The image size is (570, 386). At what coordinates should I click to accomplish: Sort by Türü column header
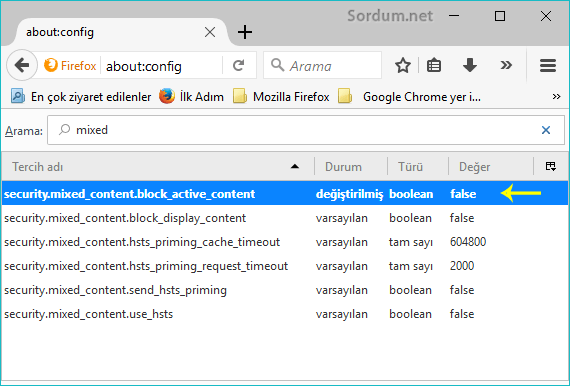pyautogui.click(x=418, y=166)
